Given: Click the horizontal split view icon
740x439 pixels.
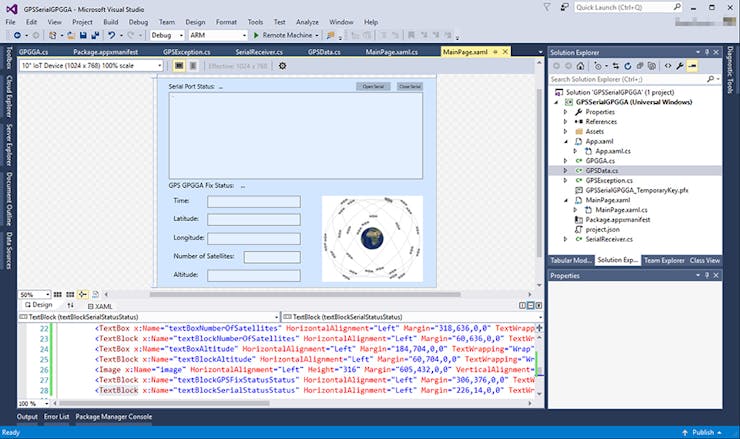Looking at the screenshot, I should 530,305.
